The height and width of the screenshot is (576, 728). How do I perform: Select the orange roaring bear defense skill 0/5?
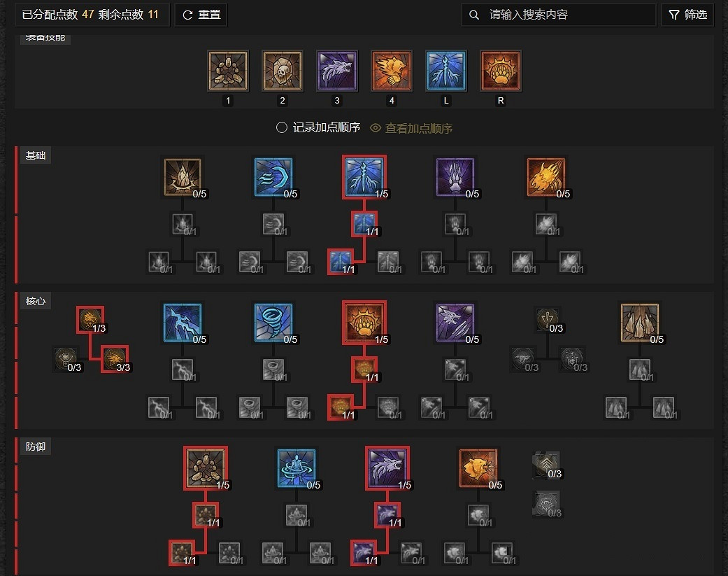coord(478,468)
